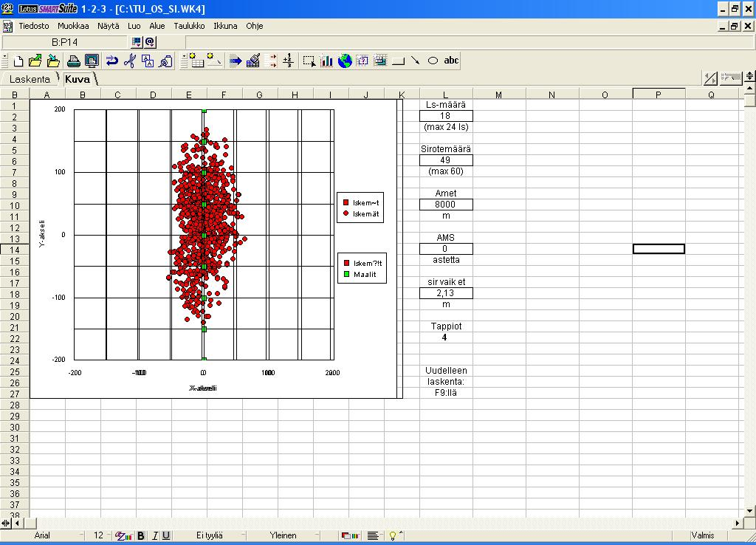The image size is (756, 545).
Task: Open the map globe icon
Action: pyautogui.click(x=345, y=61)
